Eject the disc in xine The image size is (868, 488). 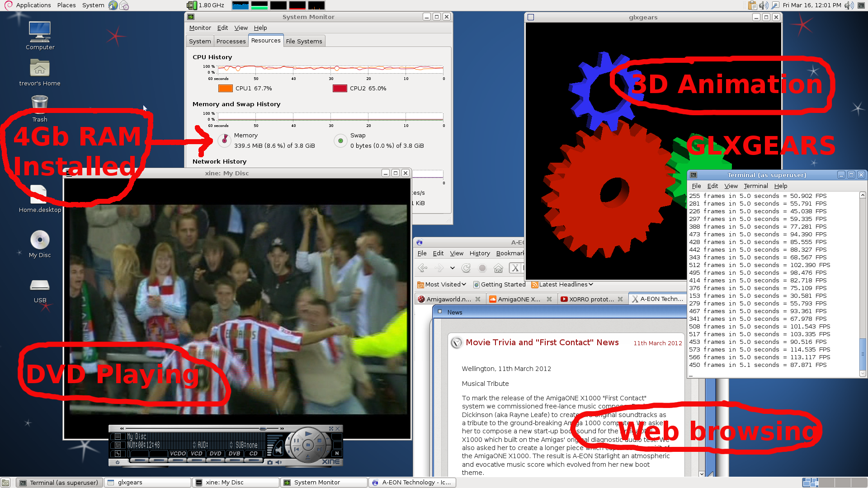click(x=308, y=457)
